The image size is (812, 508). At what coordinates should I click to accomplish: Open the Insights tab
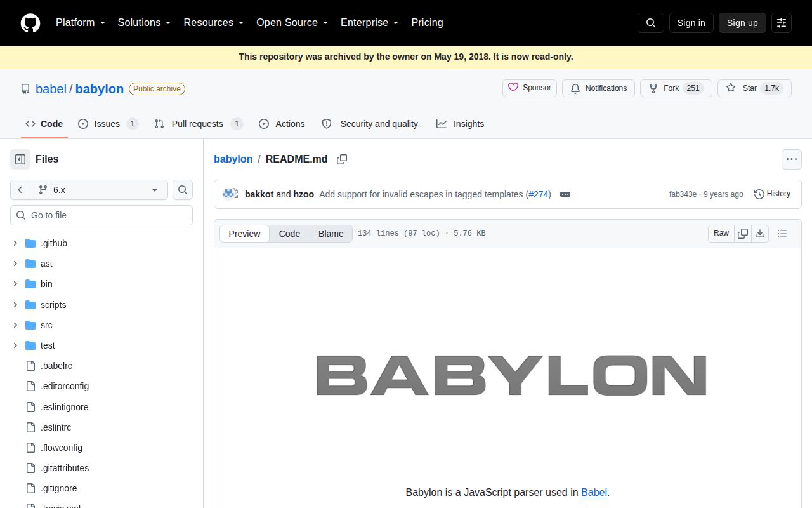pos(461,124)
